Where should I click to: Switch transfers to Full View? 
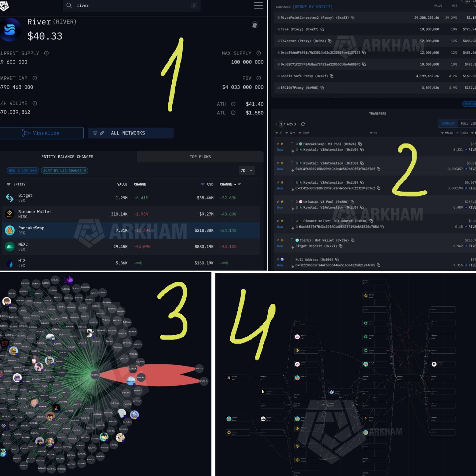pyautogui.click(x=468, y=123)
